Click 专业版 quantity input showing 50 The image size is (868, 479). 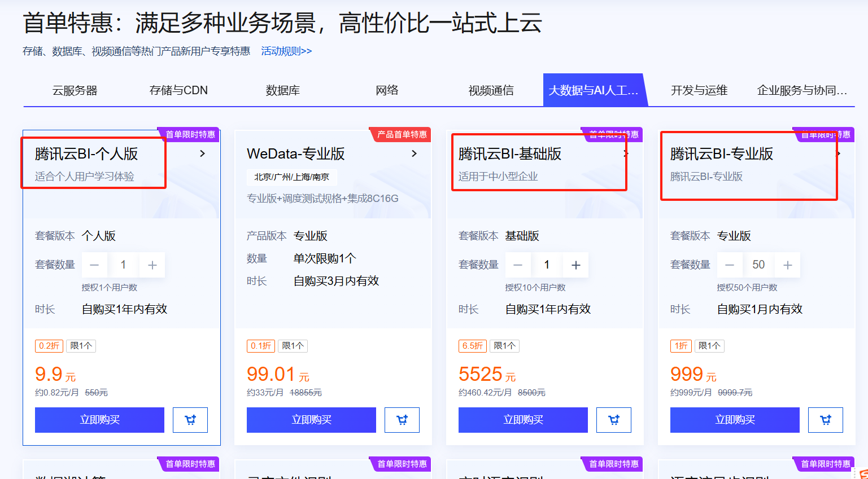pos(758,265)
